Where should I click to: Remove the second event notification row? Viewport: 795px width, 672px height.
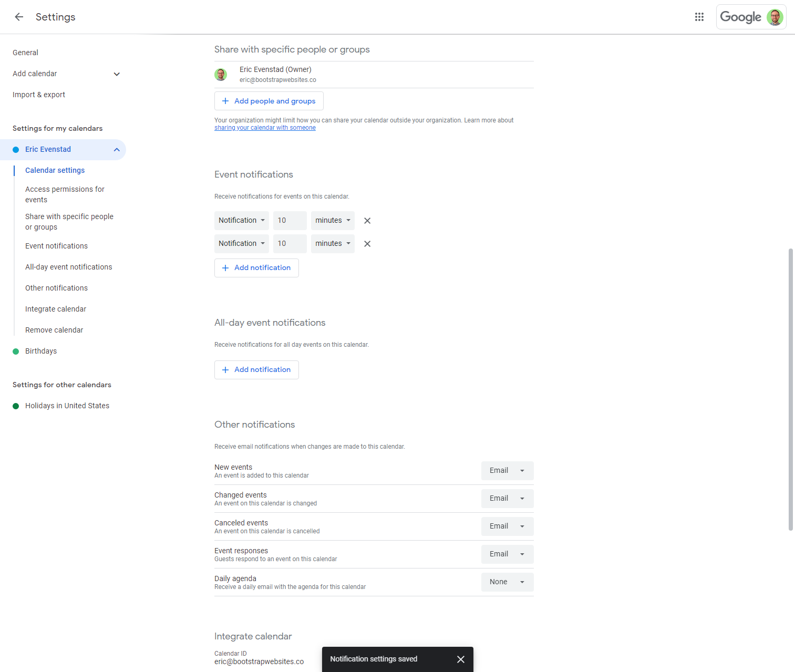point(367,244)
